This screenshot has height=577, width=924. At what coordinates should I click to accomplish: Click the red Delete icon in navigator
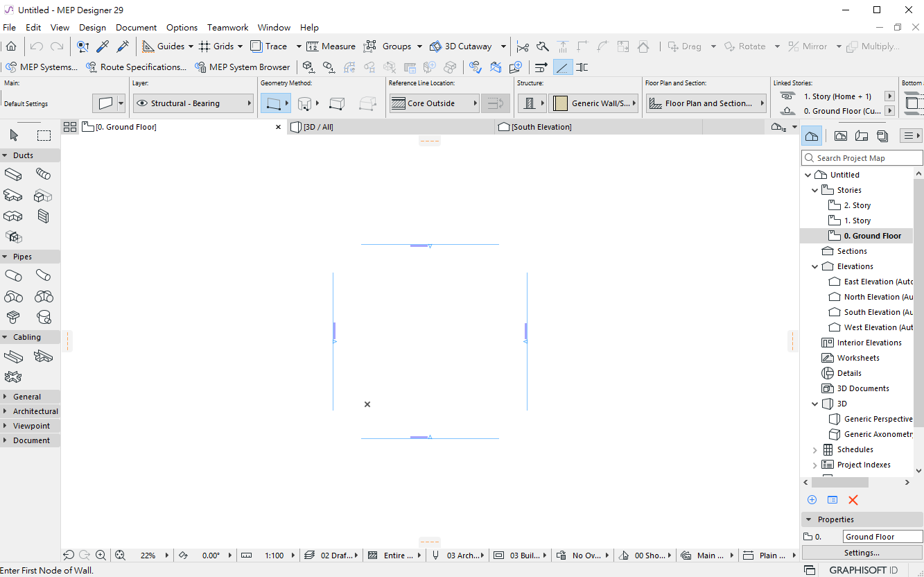coord(853,500)
